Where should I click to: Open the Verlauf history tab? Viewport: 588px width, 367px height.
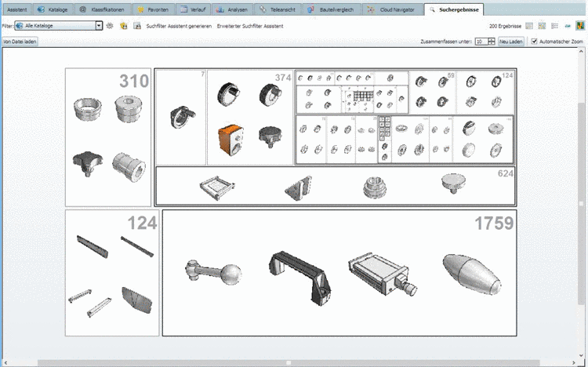[193, 9]
